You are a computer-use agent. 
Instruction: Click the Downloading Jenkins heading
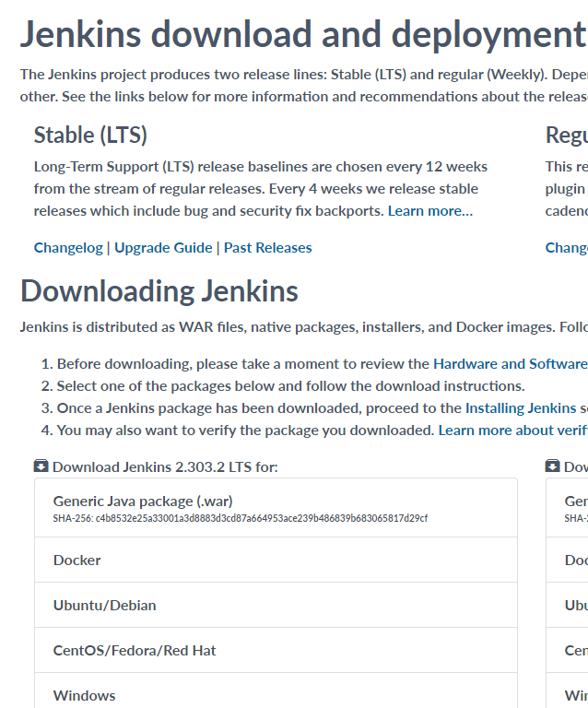(x=159, y=290)
